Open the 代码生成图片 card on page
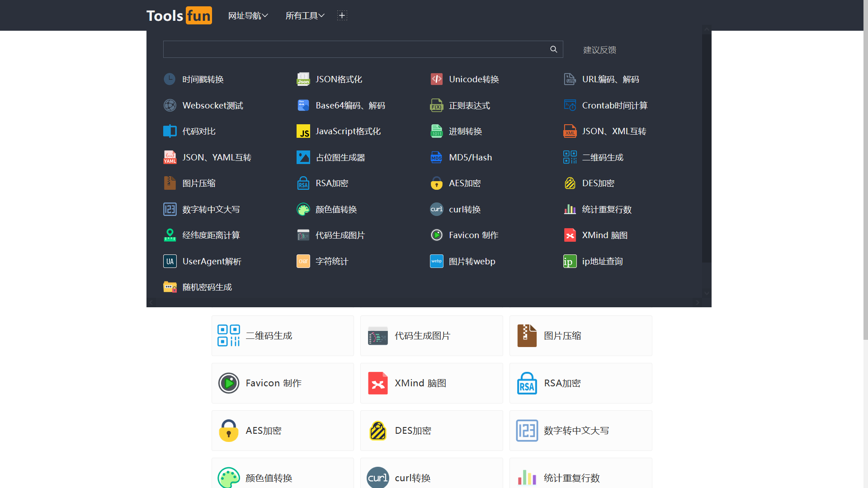Screen dimensions: 868x488 pos(432,336)
